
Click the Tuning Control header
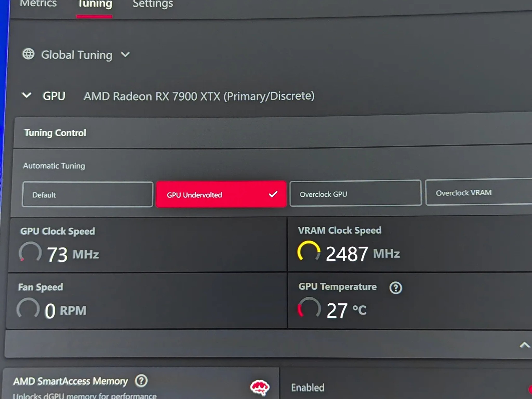coord(55,133)
